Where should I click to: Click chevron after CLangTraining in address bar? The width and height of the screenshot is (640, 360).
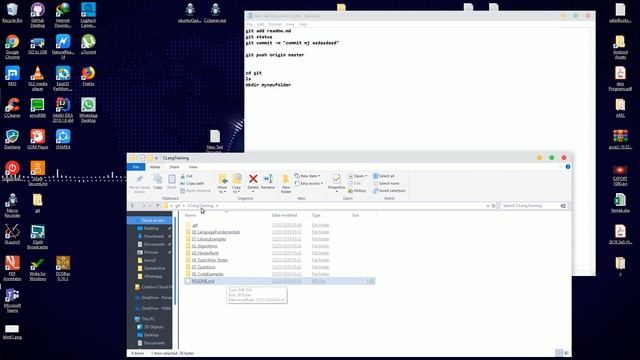coord(217,206)
